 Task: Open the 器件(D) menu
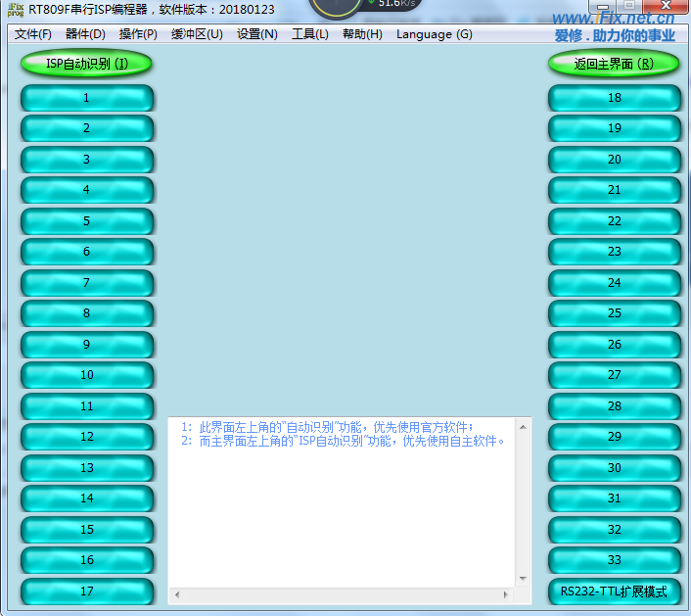pyautogui.click(x=85, y=34)
